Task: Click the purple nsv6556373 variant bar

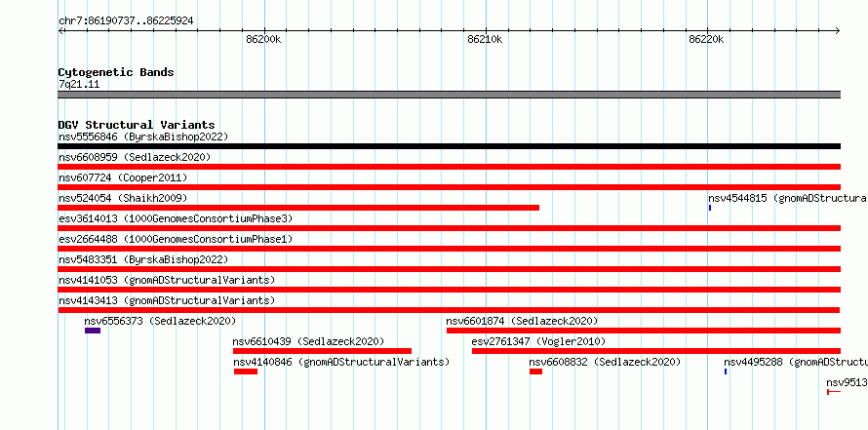Action: (93, 331)
